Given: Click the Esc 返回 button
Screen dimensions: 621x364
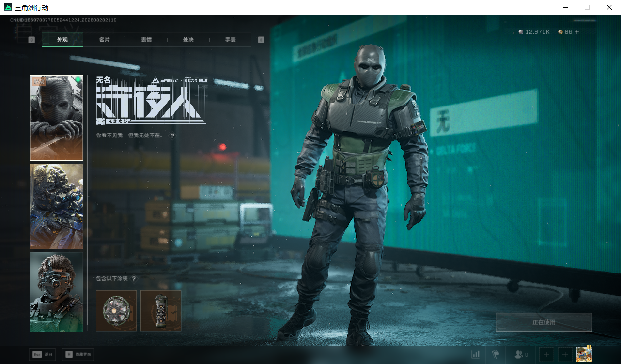Looking at the screenshot, I should [x=42, y=355].
